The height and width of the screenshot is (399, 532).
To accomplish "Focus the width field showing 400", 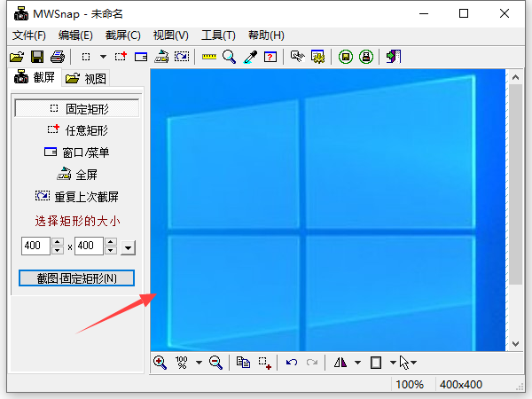I will [x=35, y=246].
